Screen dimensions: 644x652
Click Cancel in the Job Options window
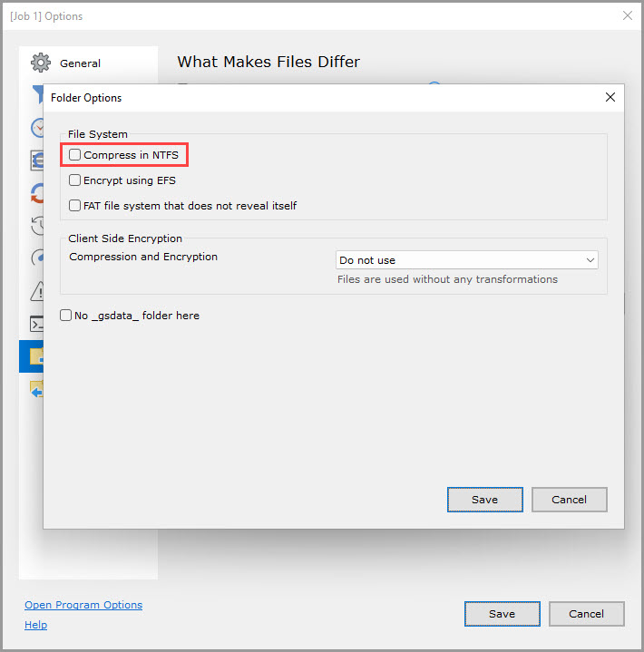tap(586, 614)
